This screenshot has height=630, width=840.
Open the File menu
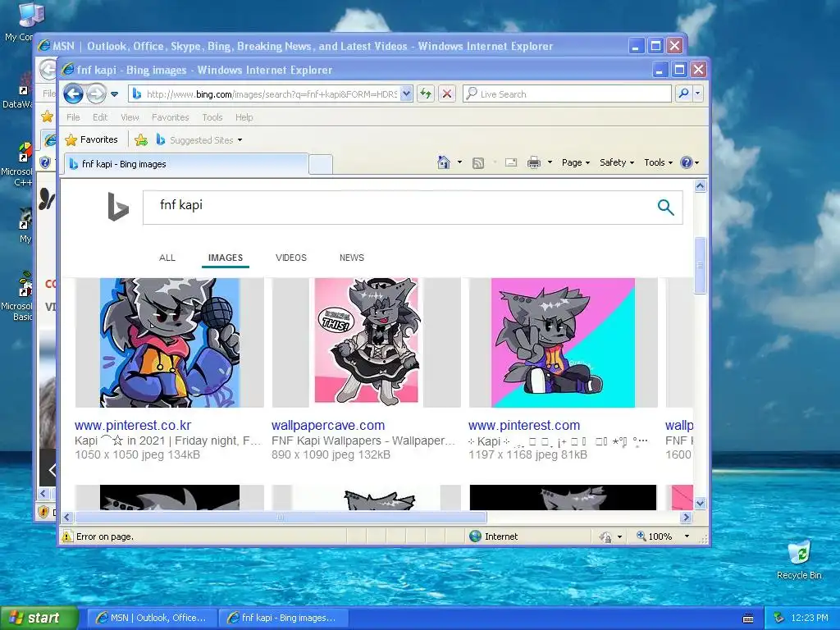(73, 117)
